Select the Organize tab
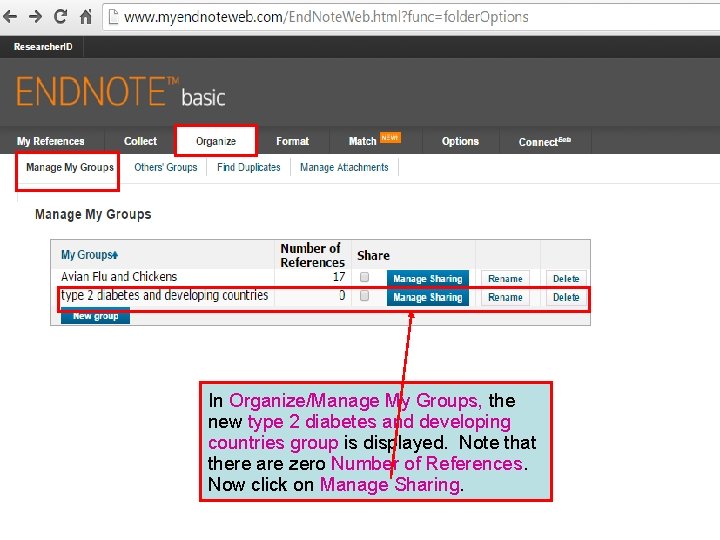The width and height of the screenshot is (720, 540). (x=216, y=141)
